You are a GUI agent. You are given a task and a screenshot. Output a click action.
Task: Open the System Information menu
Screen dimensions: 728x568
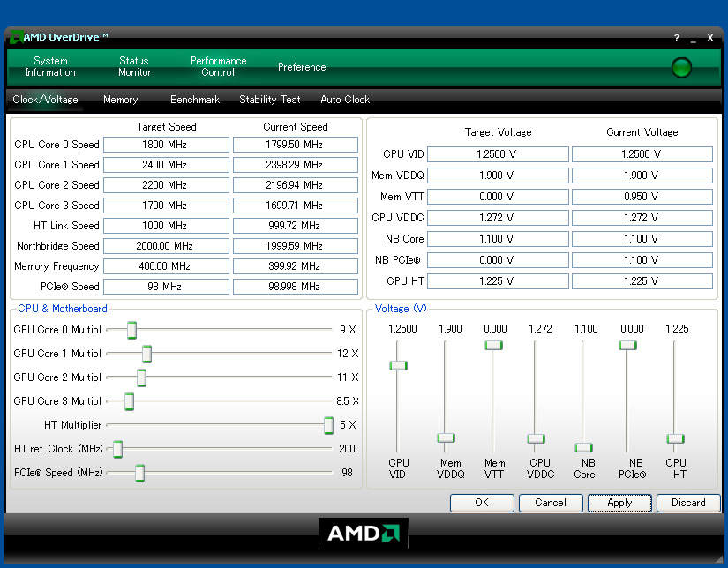pyautogui.click(x=50, y=67)
